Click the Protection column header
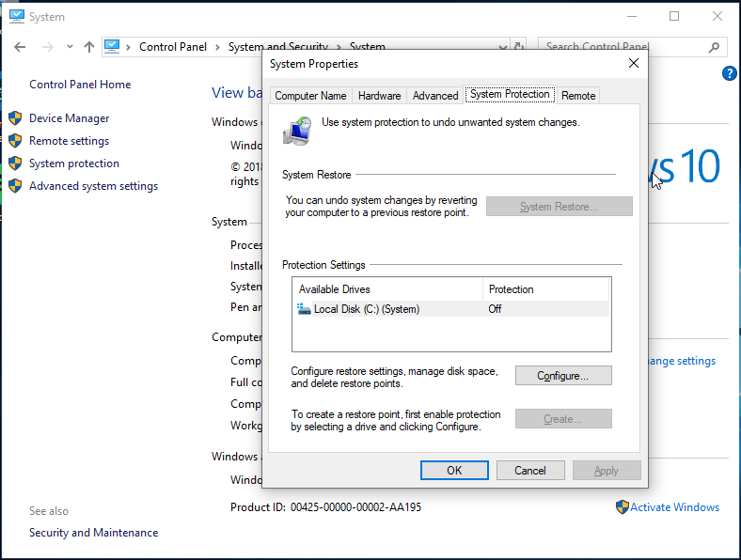Image resolution: width=741 pixels, height=560 pixels. click(x=545, y=289)
